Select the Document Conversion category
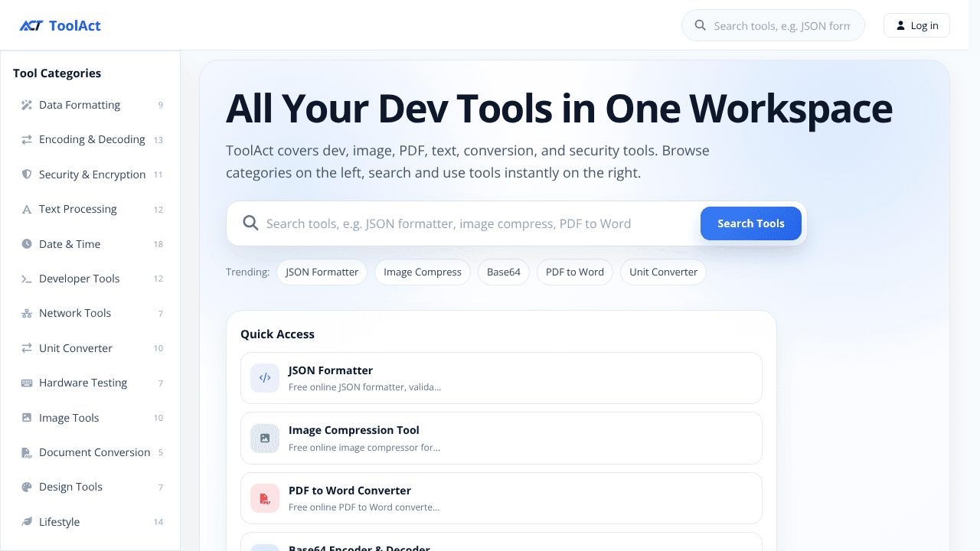This screenshot has height=551, width=980. (x=90, y=452)
